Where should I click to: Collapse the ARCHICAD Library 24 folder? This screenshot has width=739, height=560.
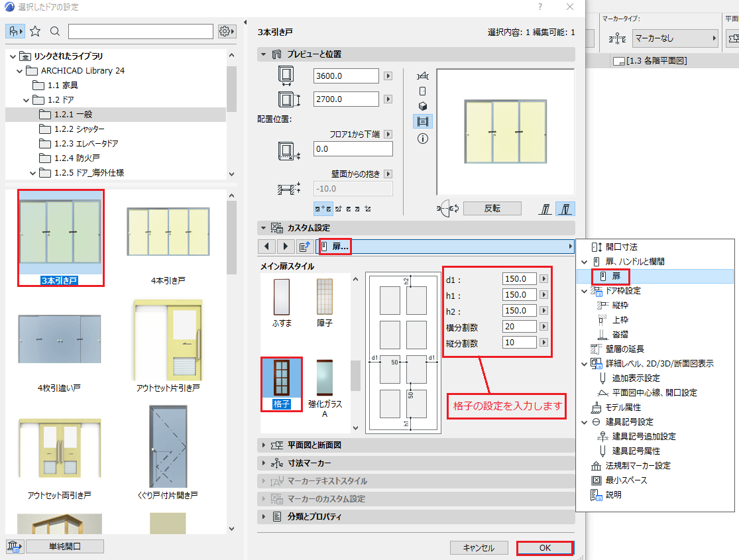coord(19,71)
